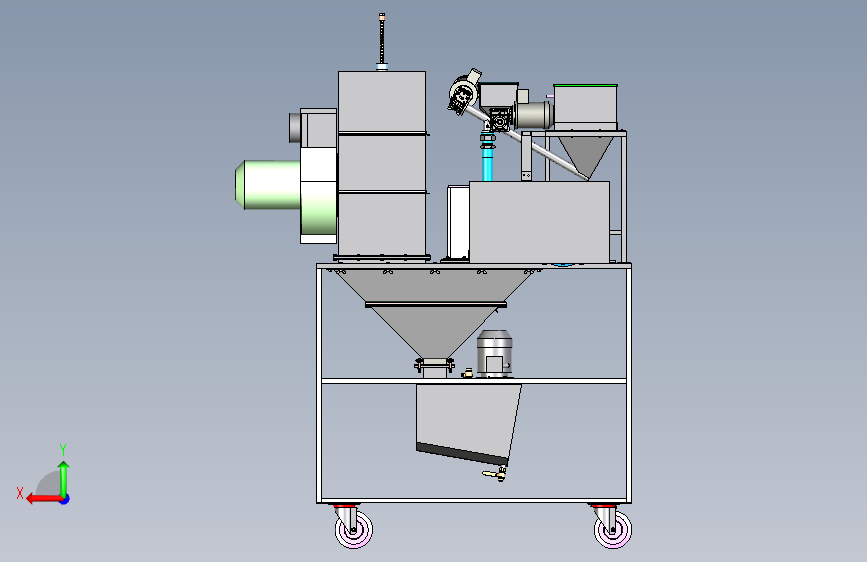Viewport: 867px width, 562px height.
Task: Select the vertical threaded rod on top of the tower
Action: tap(382, 40)
